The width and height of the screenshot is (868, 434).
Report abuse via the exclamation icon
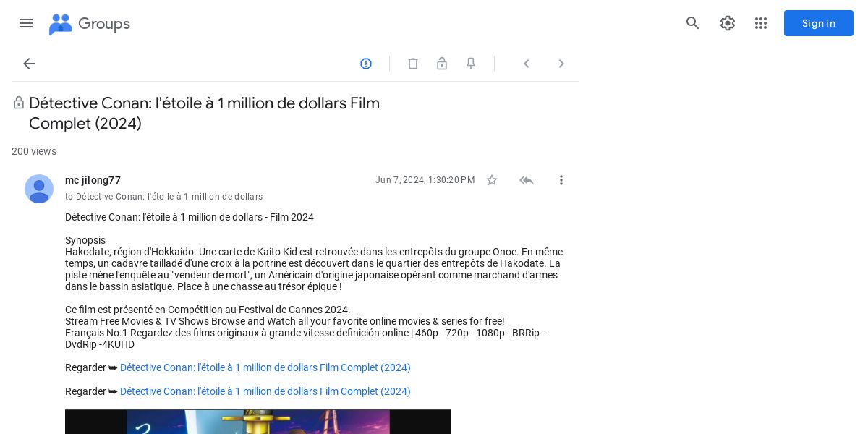pyautogui.click(x=366, y=64)
